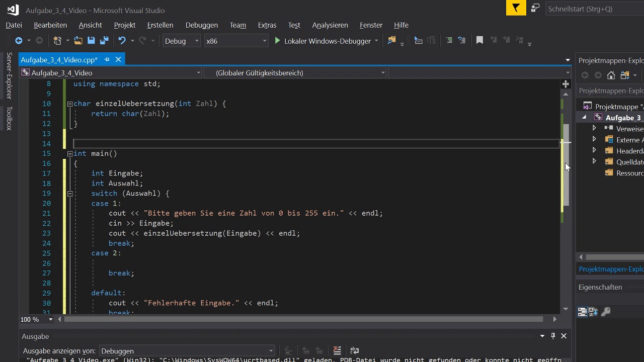
Task: Open the Aufgabe_3_4_Video project scope dropdown
Action: pyautogui.click(x=198, y=73)
